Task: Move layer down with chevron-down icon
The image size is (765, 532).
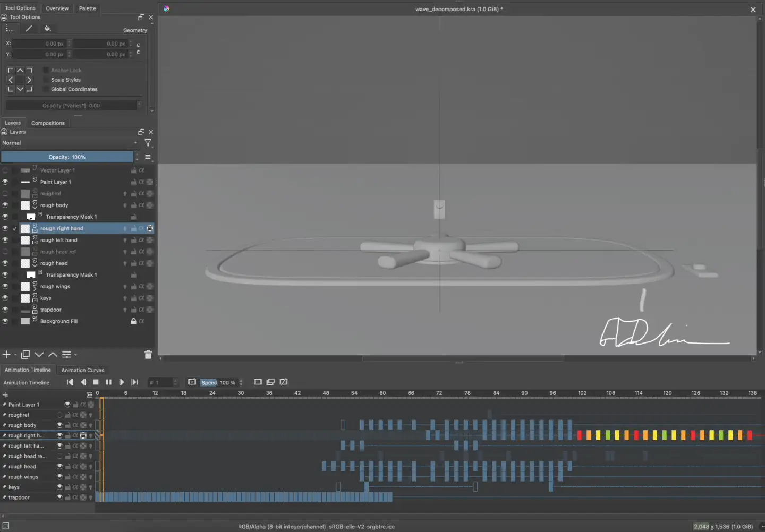Action: point(39,355)
